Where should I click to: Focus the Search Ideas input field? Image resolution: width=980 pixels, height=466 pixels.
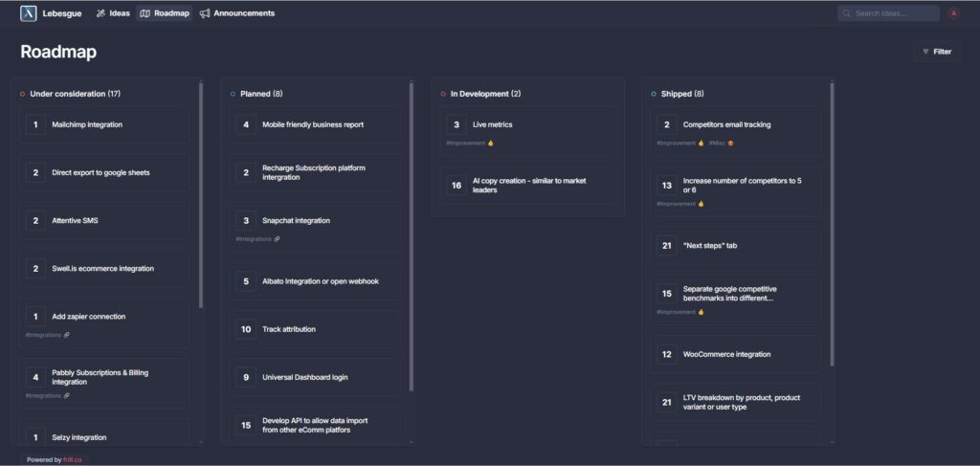coord(888,13)
